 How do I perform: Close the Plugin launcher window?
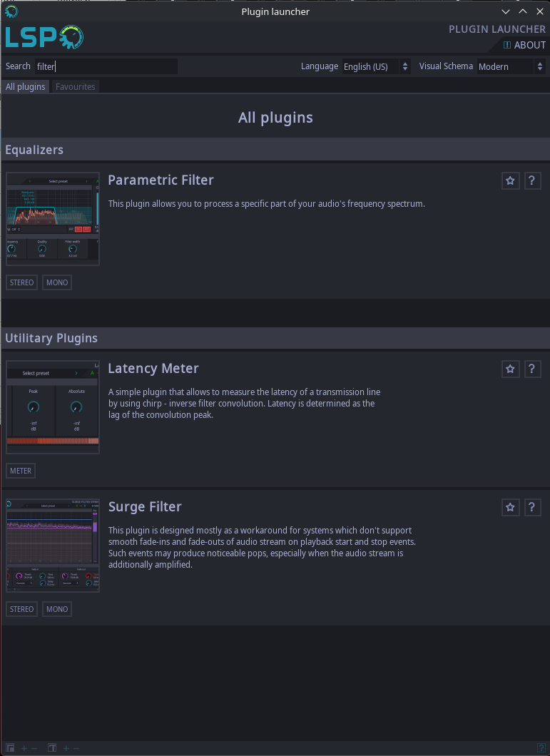[x=540, y=11]
